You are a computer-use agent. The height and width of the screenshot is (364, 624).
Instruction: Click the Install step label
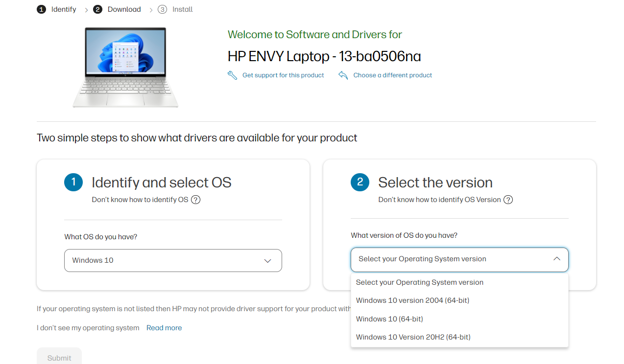pos(182,9)
